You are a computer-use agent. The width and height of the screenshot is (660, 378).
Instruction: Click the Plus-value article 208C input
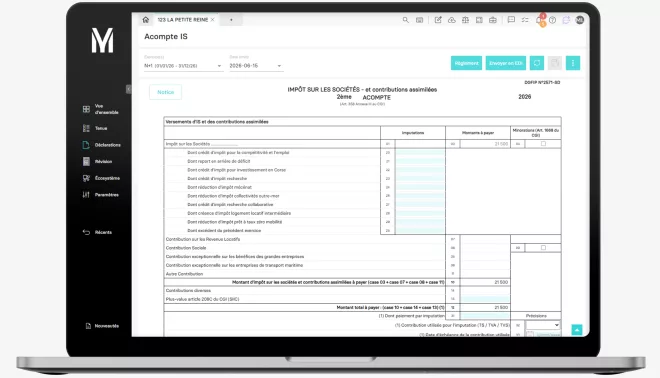(485, 299)
